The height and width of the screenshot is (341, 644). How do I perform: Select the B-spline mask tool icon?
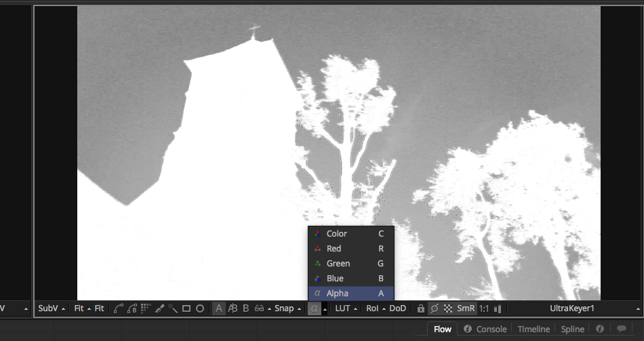(x=132, y=308)
